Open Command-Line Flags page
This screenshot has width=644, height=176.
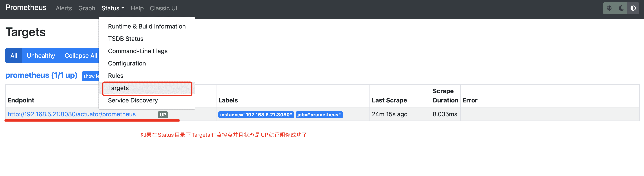(x=147, y=51)
